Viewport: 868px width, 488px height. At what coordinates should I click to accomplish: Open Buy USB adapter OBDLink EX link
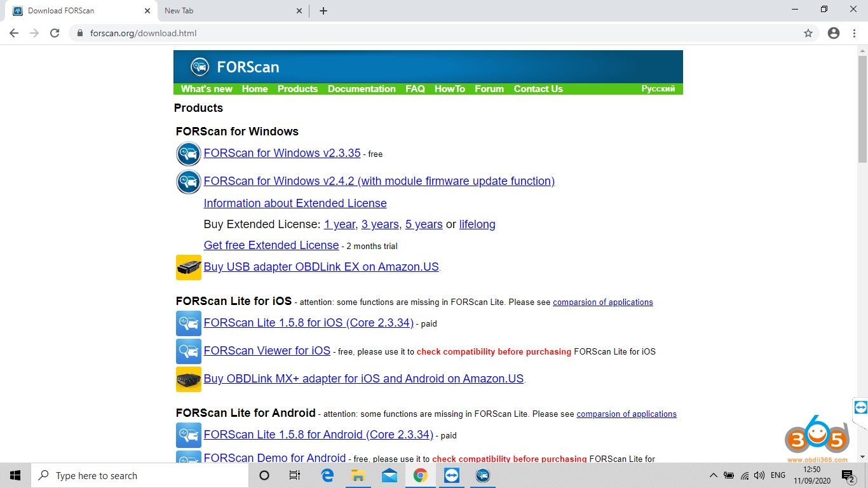point(322,267)
